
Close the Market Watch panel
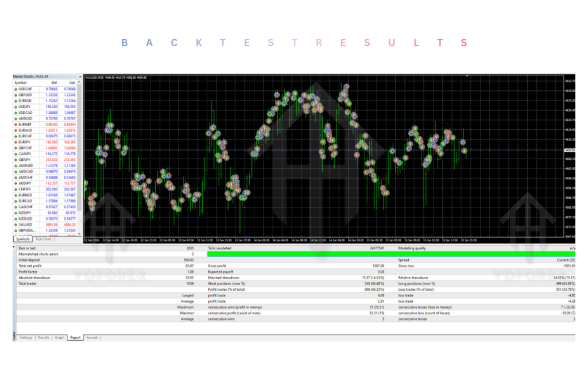point(80,76)
